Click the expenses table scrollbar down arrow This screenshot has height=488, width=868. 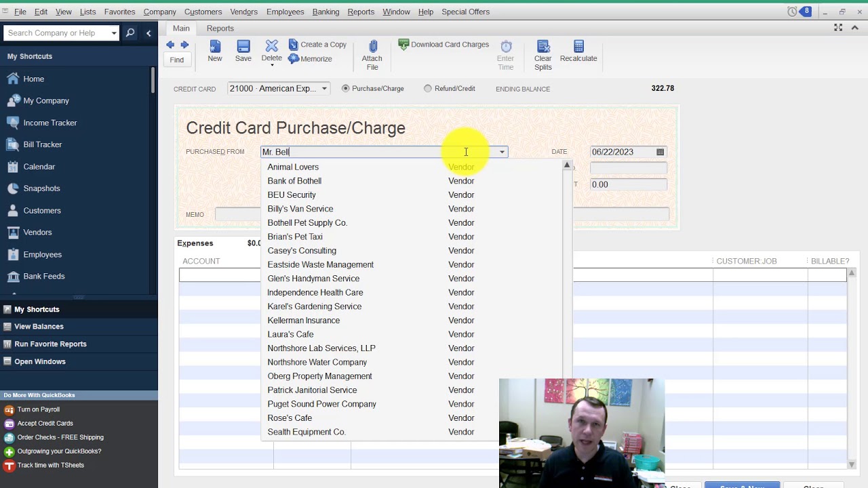[x=852, y=464]
